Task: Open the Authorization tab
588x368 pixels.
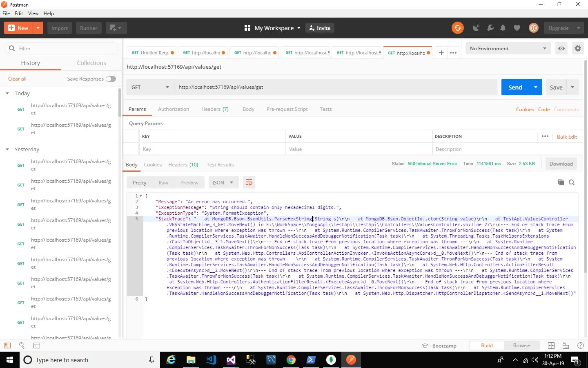Action: pos(174,109)
